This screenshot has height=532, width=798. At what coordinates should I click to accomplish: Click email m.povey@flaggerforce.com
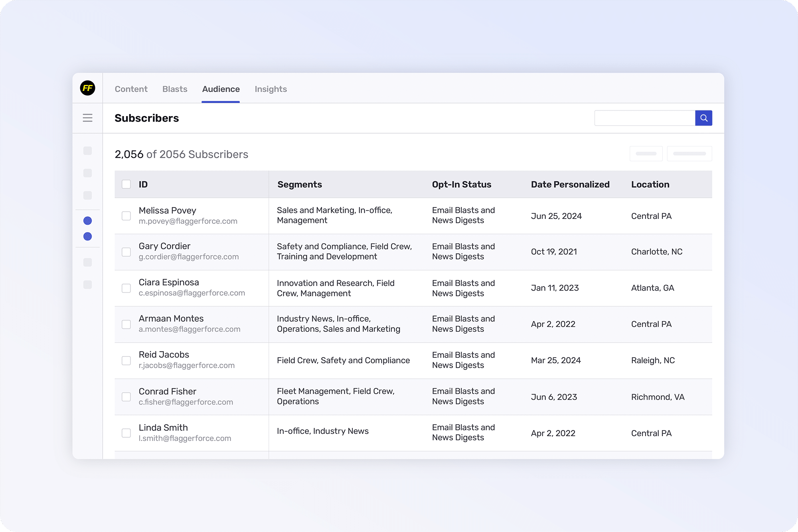pos(188,221)
